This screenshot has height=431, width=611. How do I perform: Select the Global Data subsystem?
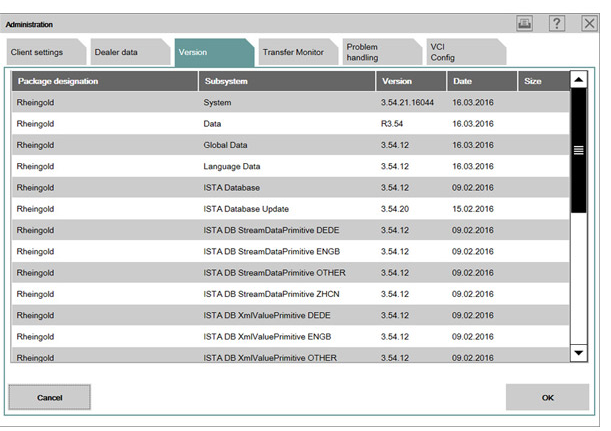tap(225, 145)
